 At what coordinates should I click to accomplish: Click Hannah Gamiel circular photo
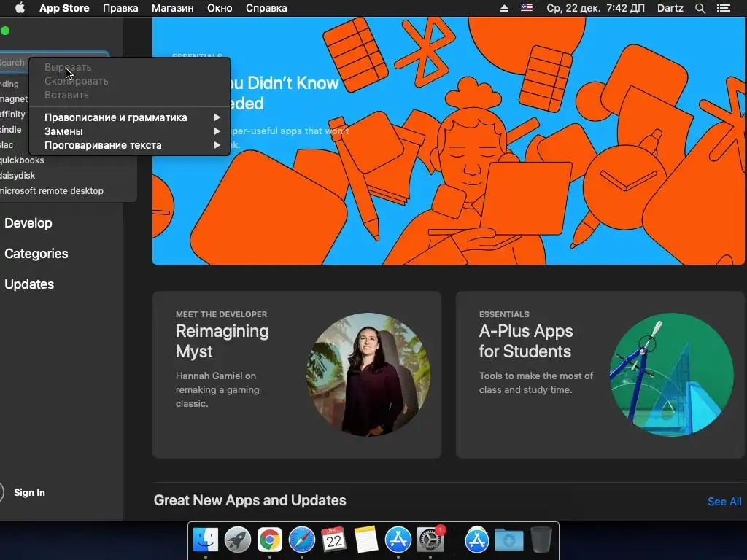(x=368, y=374)
